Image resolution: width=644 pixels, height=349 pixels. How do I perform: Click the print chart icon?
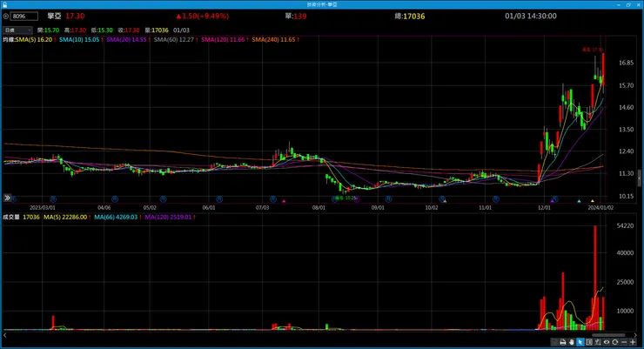point(563,342)
